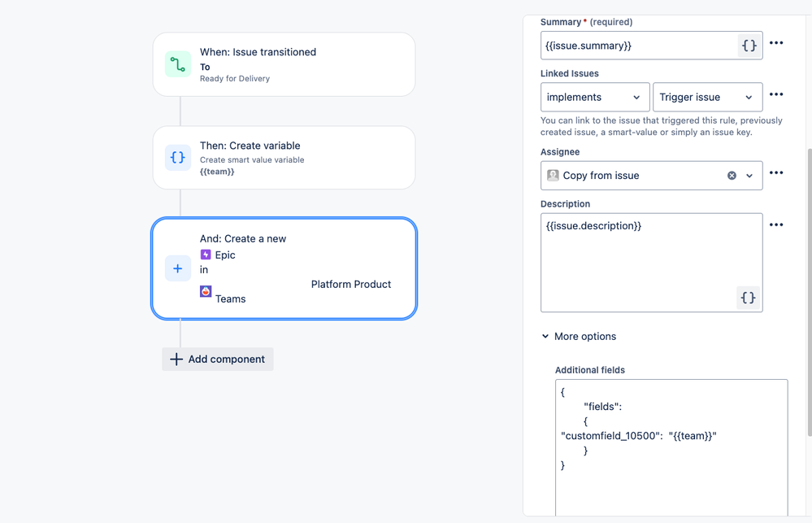
Task: Open more actions menu for Linked Issues
Action: click(x=775, y=94)
